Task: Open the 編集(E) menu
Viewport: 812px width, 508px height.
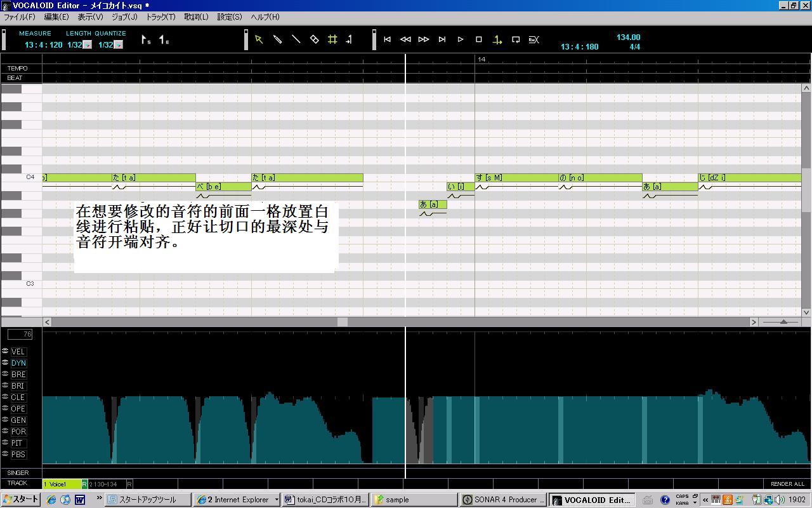Action: 56,17
